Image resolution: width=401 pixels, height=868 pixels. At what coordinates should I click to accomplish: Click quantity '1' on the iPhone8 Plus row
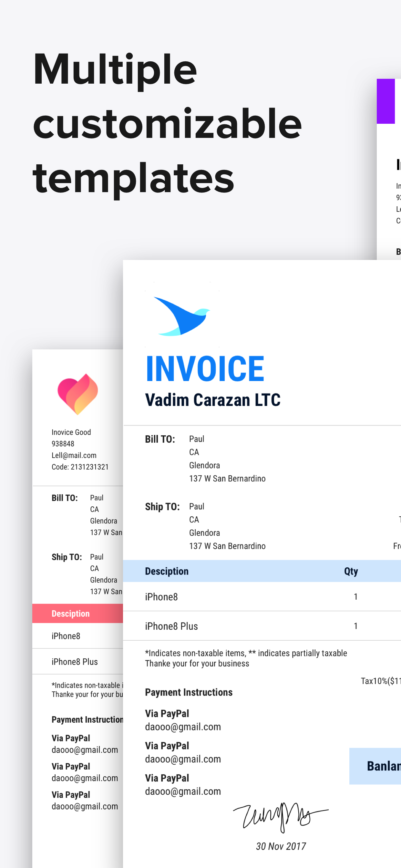tap(355, 626)
